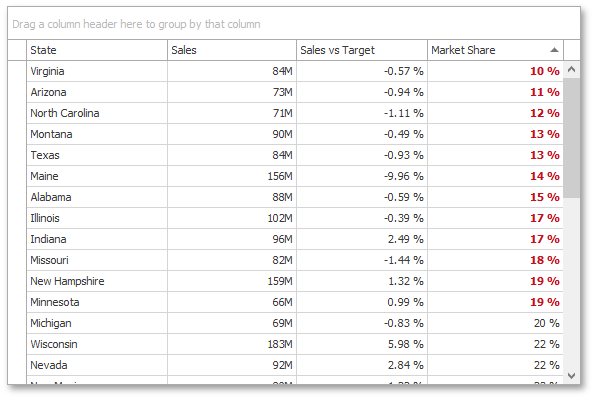The height and width of the screenshot is (399, 594).
Task: Click the Sales vs Target column header
Action: tap(362, 50)
